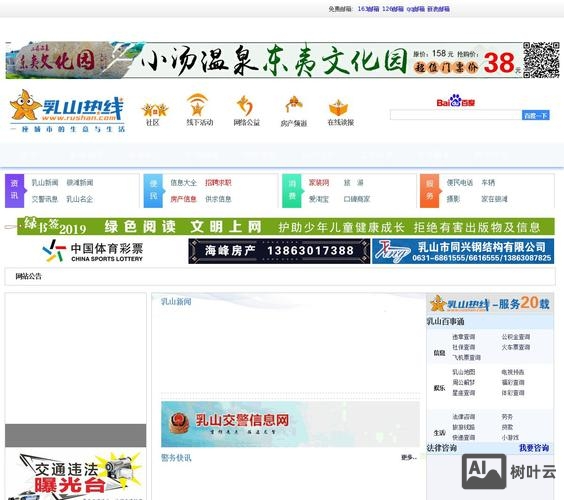This screenshot has height=500, width=564.
Task: Open the 周公解梦 link
Action: tap(464, 382)
